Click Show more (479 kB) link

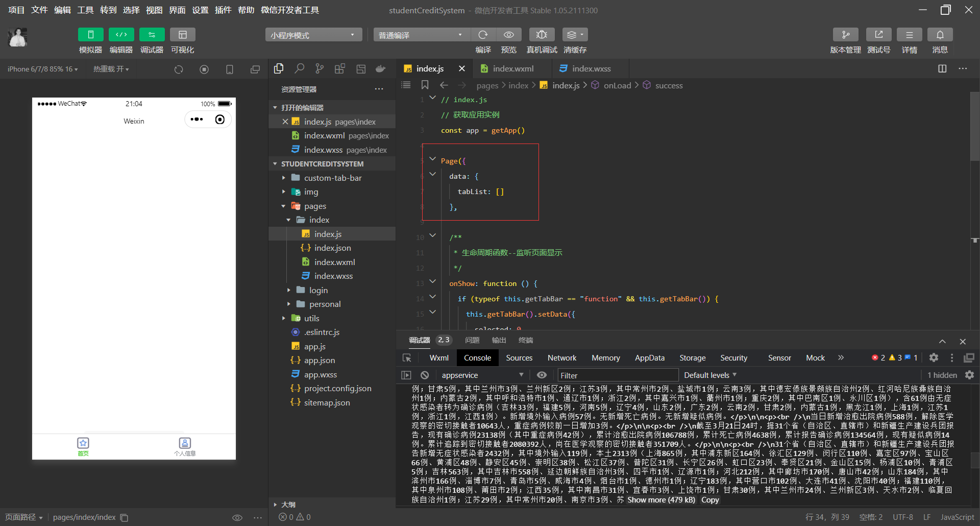pyautogui.click(x=661, y=500)
